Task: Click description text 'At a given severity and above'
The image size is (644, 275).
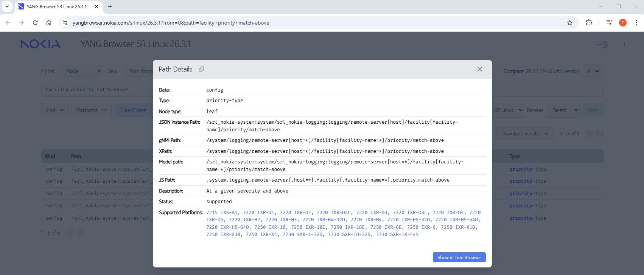Action: [247, 191]
